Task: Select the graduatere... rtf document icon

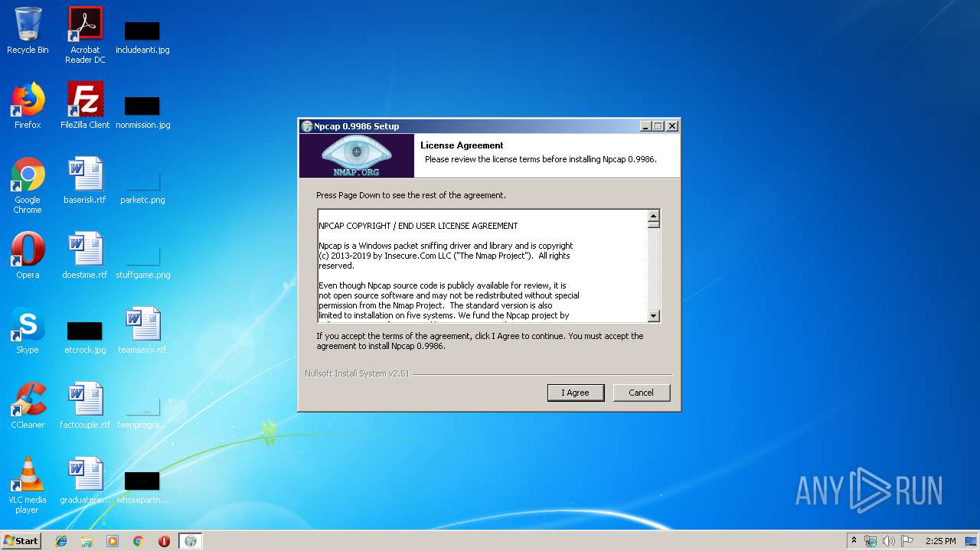Action: pos(85,481)
